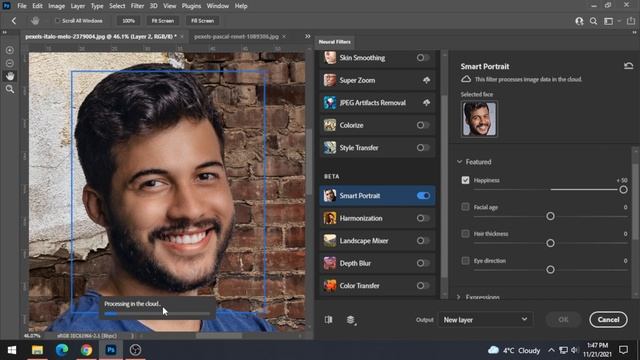
Task: Select the magnifier Zoom tool in left toolbar
Action: pos(10,89)
